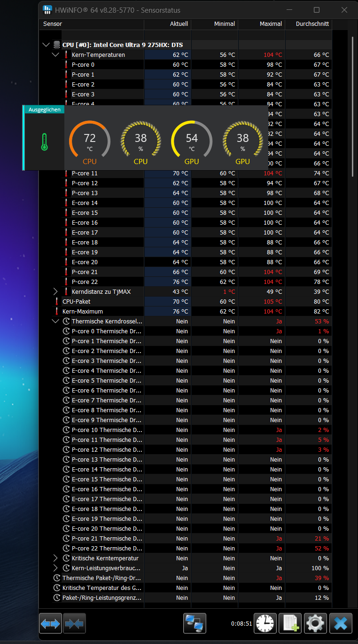
Task: Maximize the HWiNFO sensor window
Action: 317,10
